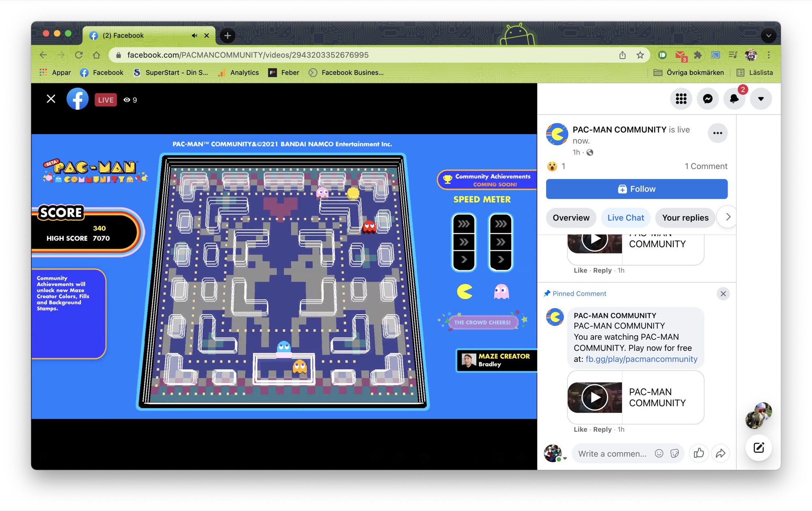Screen dimensions: 812x511
Task: Open the fb.gg/play/pacmancommunity link
Action: [641, 359]
